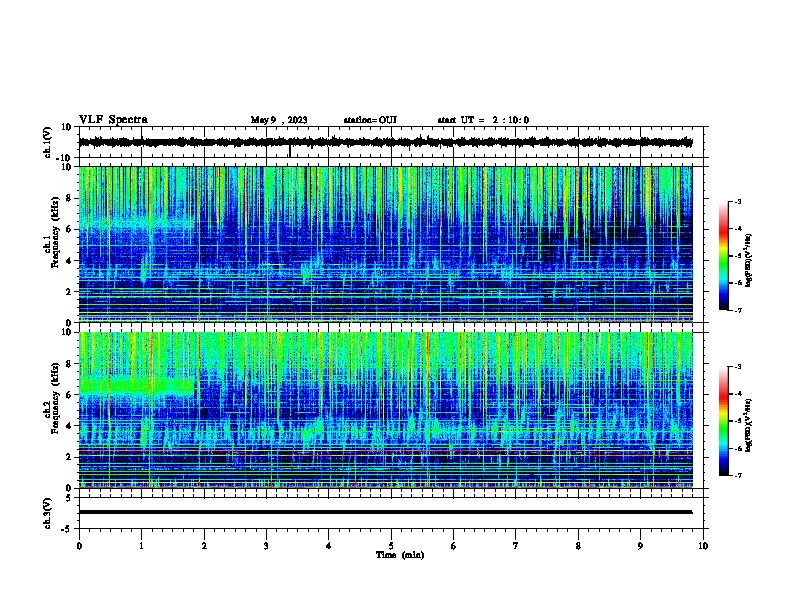Click time-axis tick label "10" at the bottom right
This screenshot has height=612, width=792.
tap(703, 546)
